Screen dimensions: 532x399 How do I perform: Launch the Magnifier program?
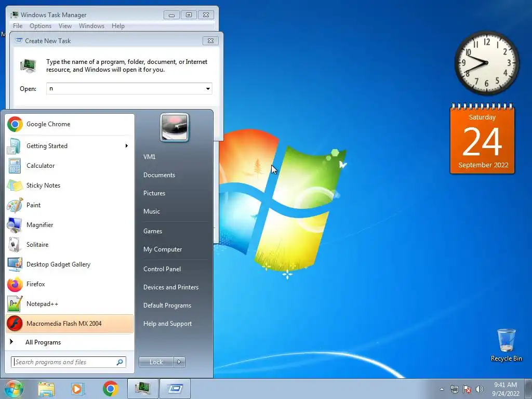coord(70,224)
